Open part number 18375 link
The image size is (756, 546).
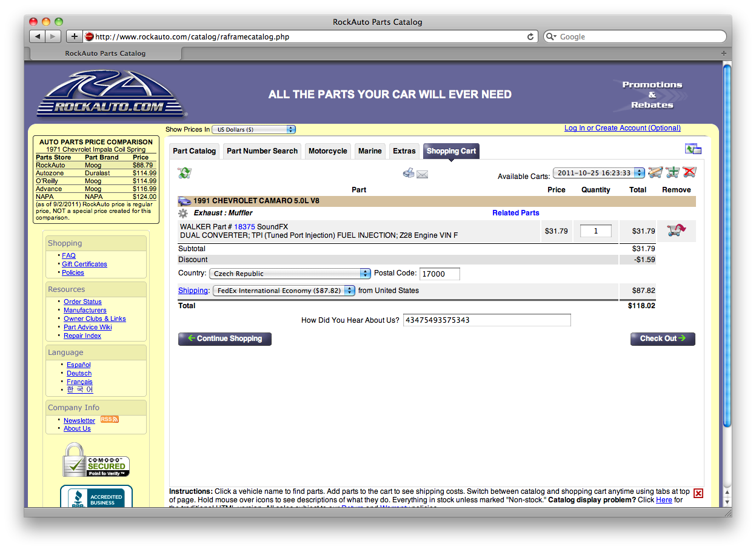pyautogui.click(x=245, y=227)
